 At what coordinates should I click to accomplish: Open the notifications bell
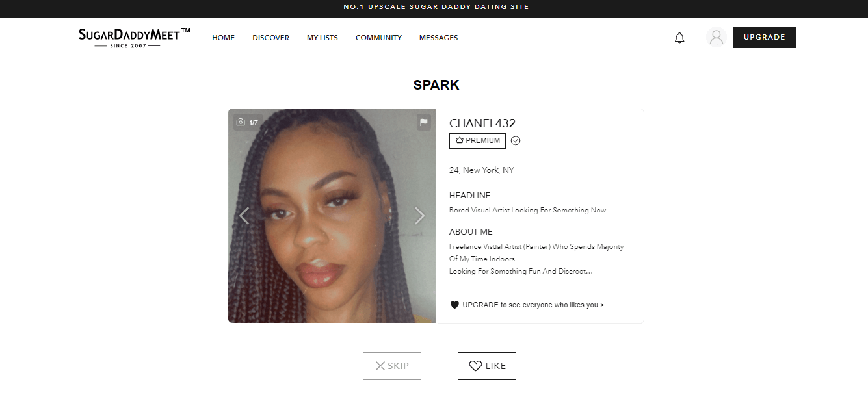679,38
